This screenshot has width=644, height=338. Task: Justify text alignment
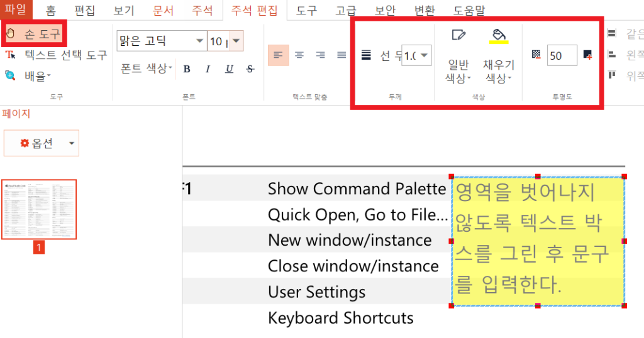coord(341,55)
